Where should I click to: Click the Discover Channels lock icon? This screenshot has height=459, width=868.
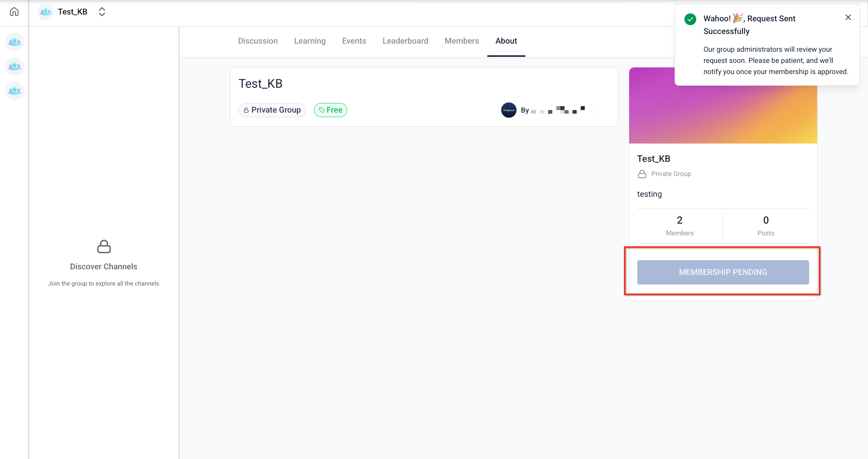(x=104, y=246)
